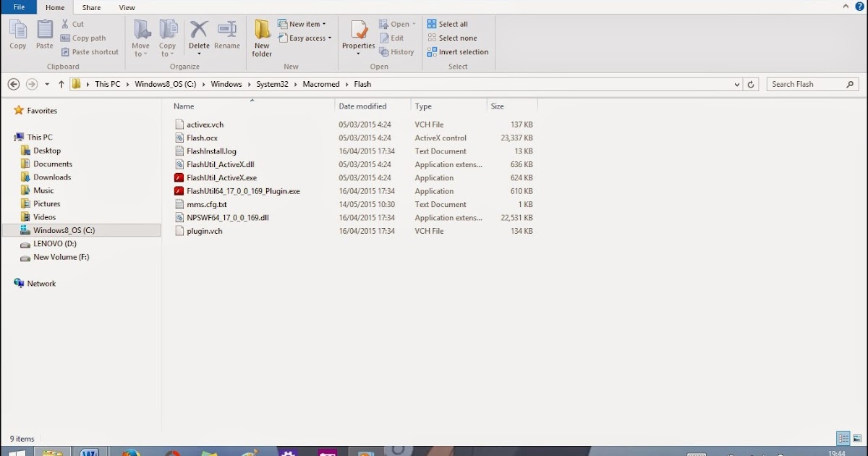Viewport: 868px width, 456px height.
Task: Open Help via question mark icon
Action: 859,6
